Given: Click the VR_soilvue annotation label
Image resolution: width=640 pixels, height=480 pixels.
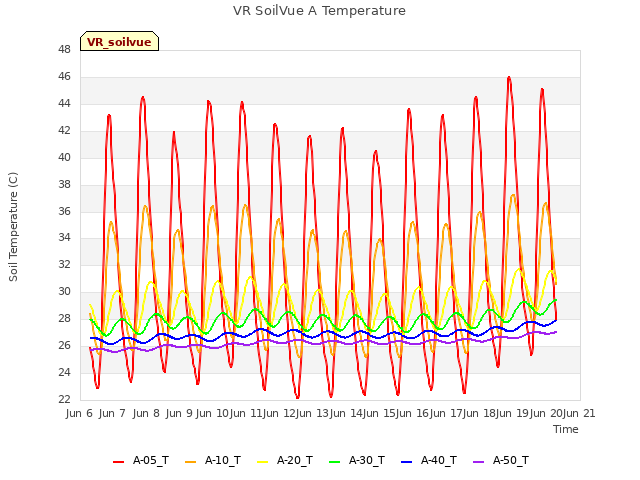Looking at the screenshot, I should tap(119, 41).
